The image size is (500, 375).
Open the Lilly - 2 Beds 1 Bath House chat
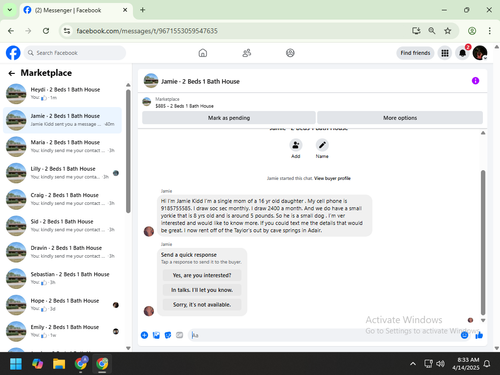(62, 173)
